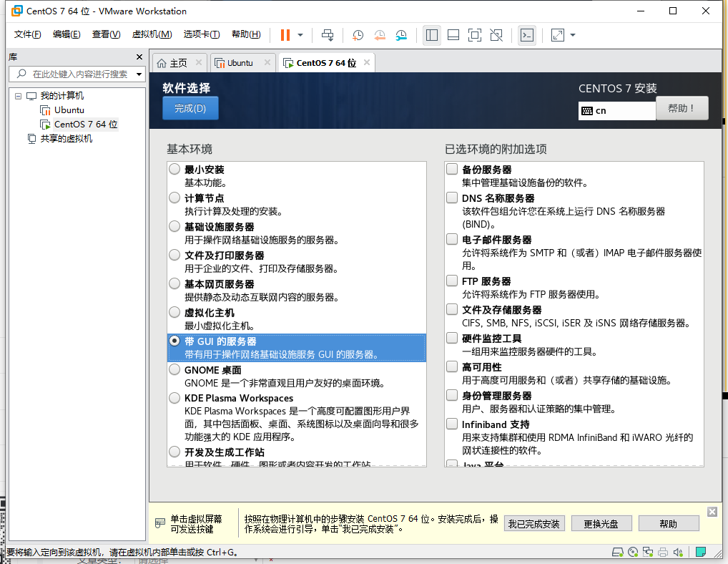Check the Infiniband 支持 checkbox

click(x=452, y=424)
